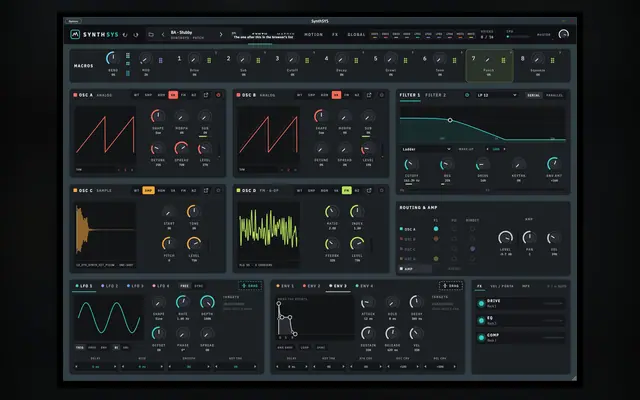Image resolution: width=640 pixels, height=400 pixels.
Task: Click the Macro 1 knob
Action: (x=194, y=60)
